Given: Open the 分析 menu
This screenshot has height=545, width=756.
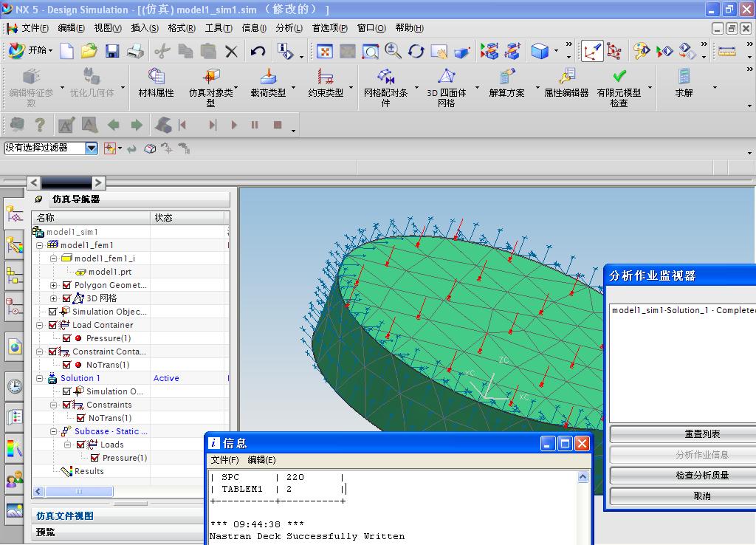Looking at the screenshot, I should 289,28.
